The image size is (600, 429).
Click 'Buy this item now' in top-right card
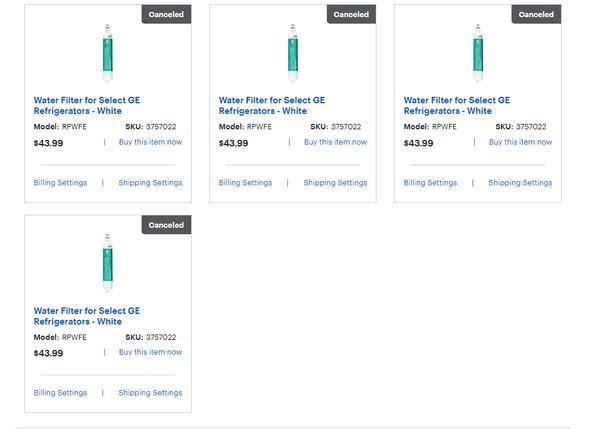pos(520,142)
